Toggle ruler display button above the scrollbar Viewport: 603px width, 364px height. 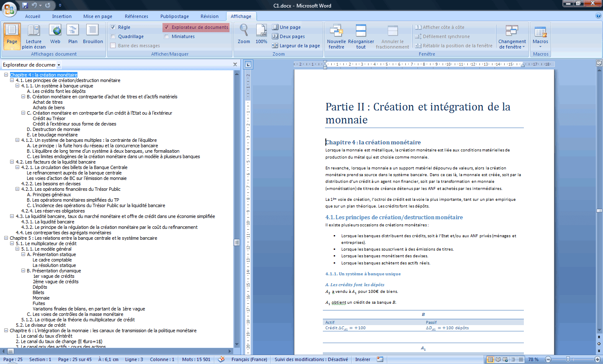point(599,63)
